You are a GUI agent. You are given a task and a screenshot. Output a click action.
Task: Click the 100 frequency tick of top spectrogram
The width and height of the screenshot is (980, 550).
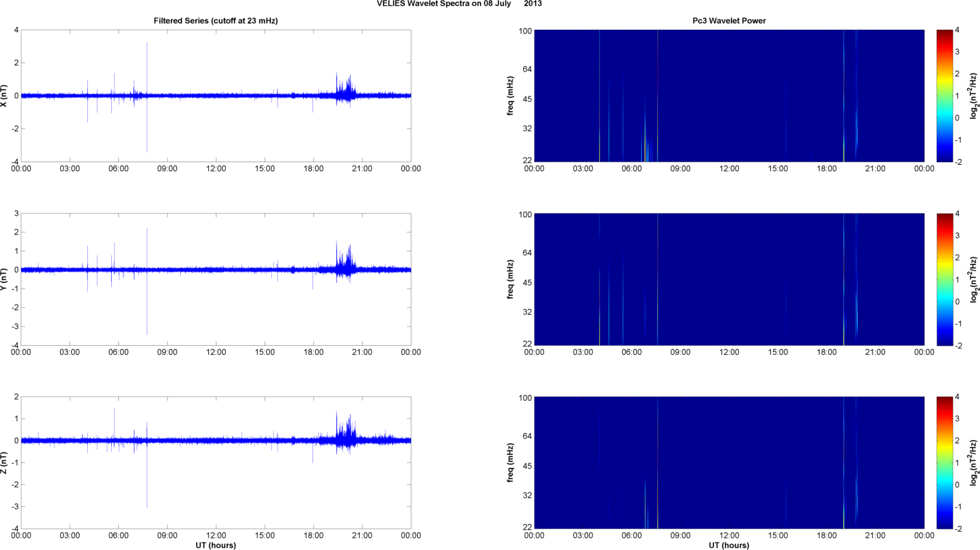coord(525,31)
